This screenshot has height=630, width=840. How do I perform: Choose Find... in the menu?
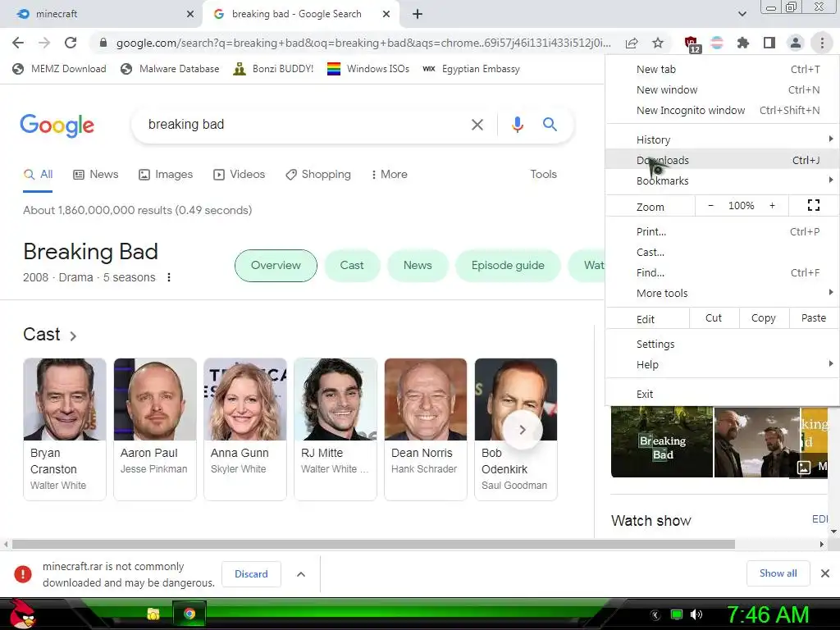(x=722, y=272)
